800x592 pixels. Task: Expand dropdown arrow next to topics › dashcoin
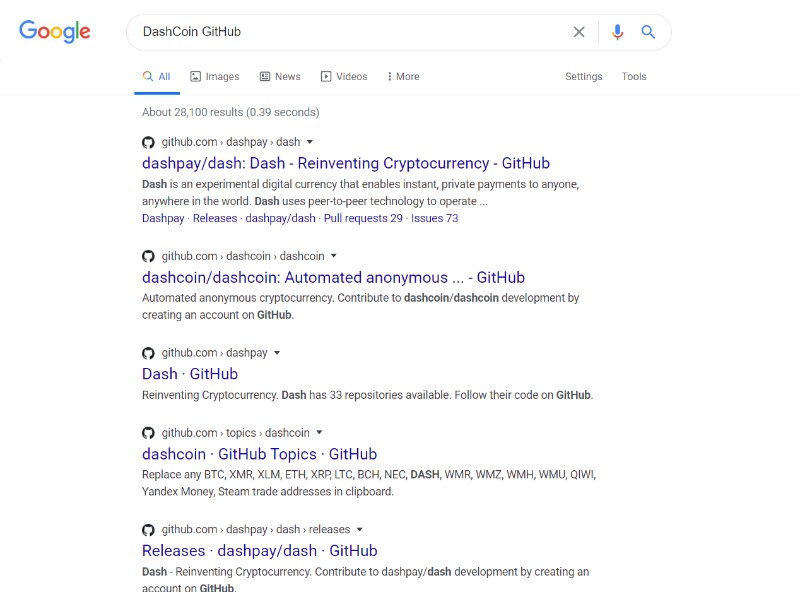pos(319,432)
